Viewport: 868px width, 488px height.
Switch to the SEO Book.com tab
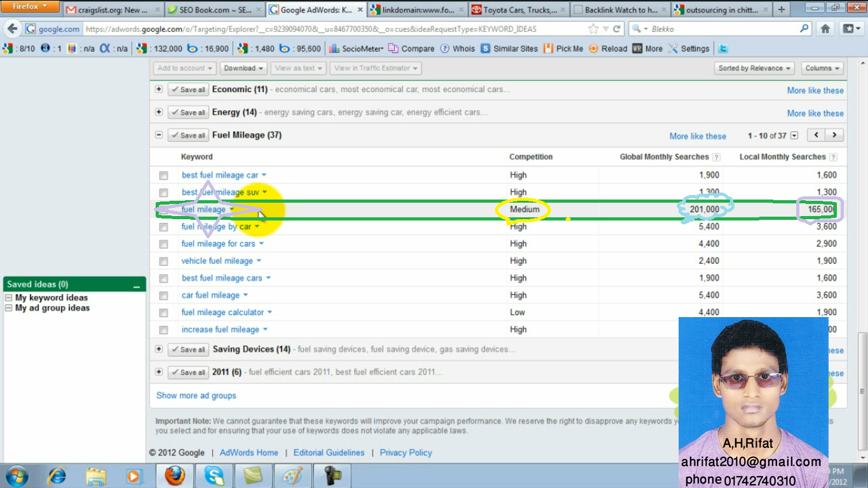(214, 10)
